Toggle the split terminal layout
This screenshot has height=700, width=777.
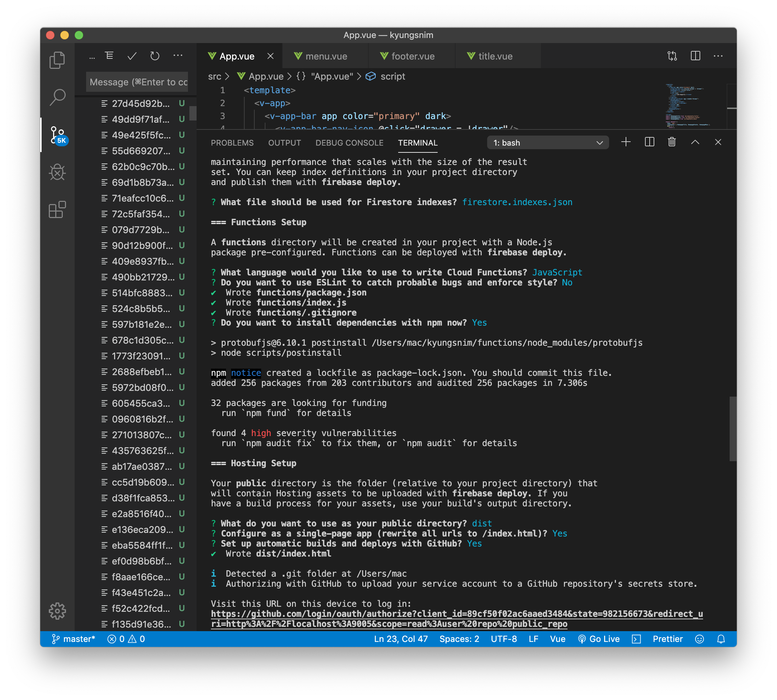(x=649, y=142)
